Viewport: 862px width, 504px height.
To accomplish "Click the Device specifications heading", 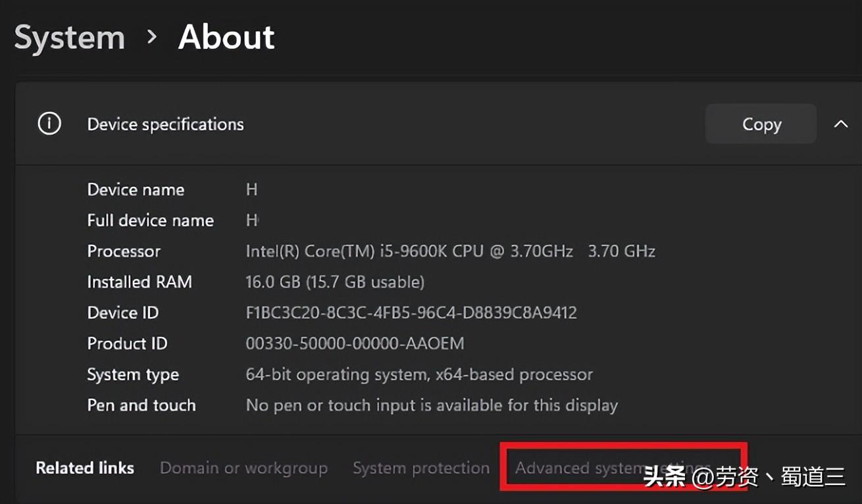I will click(165, 124).
